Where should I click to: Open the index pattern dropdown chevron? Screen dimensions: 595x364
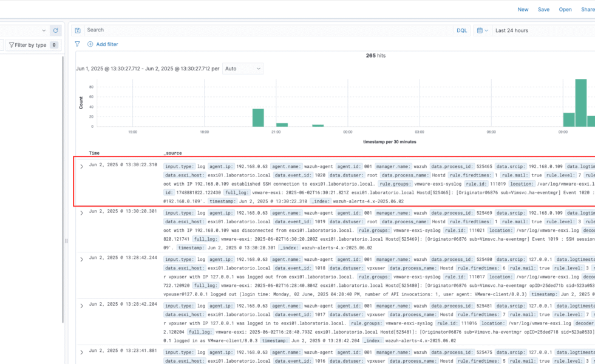coord(44,30)
